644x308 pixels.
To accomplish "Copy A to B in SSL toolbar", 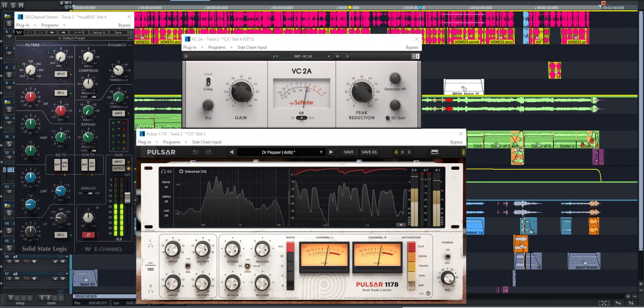I will click(x=79, y=32).
